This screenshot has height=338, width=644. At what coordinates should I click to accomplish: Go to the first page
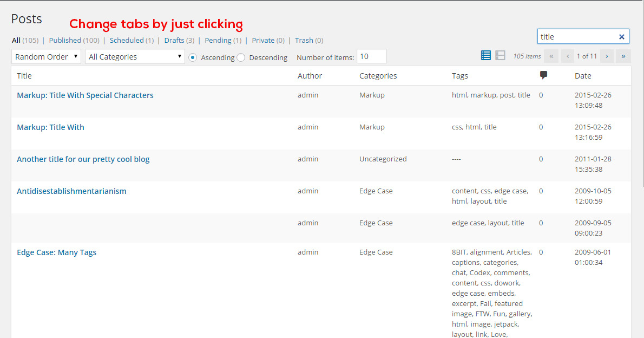coord(551,56)
